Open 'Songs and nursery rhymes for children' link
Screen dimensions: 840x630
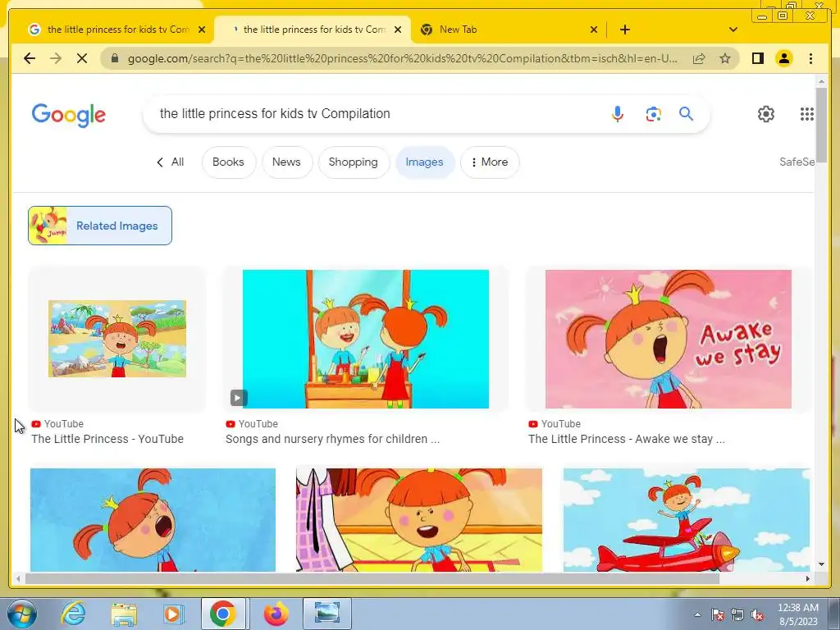pos(332,439)
